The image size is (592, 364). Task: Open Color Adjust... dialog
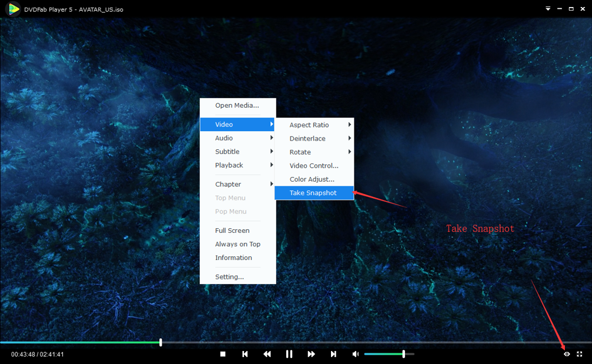point(314,179)
